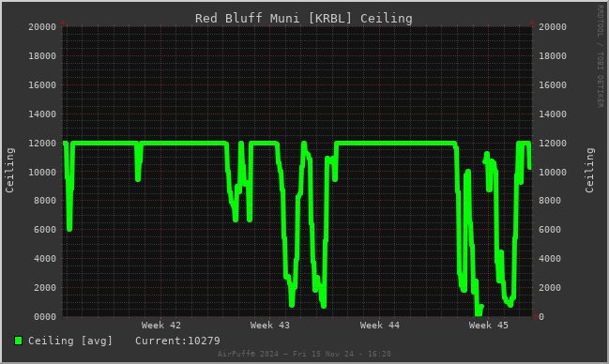
Task: Click the left 12000 y-axis label
Action: (x=42, y=143)
